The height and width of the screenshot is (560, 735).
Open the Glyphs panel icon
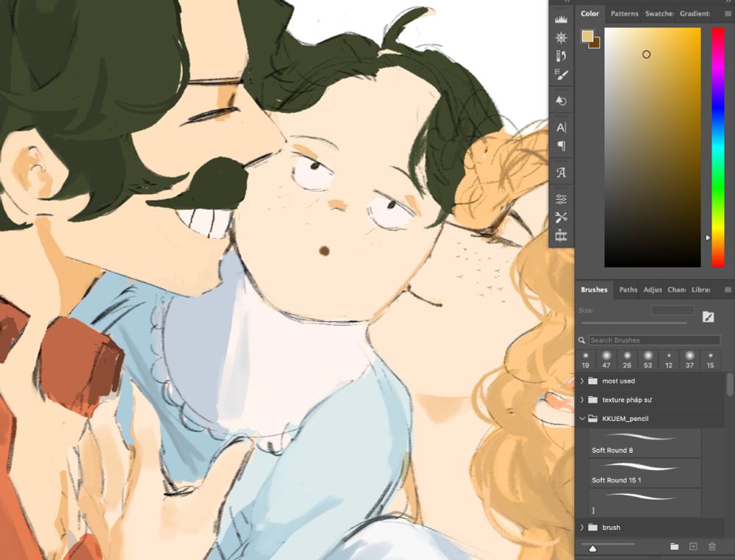561,173
